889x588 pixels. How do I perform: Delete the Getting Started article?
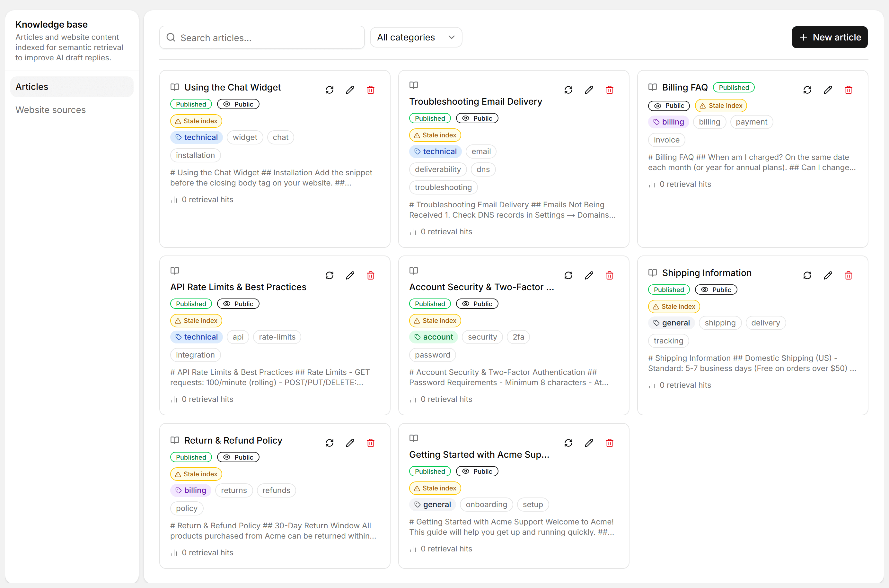(610, 443)
